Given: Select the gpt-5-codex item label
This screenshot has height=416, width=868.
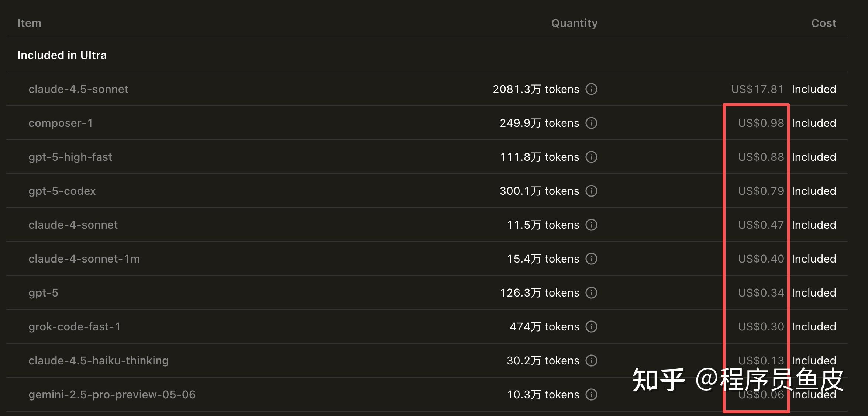Looking at the screenshot, I should point(62,191).
